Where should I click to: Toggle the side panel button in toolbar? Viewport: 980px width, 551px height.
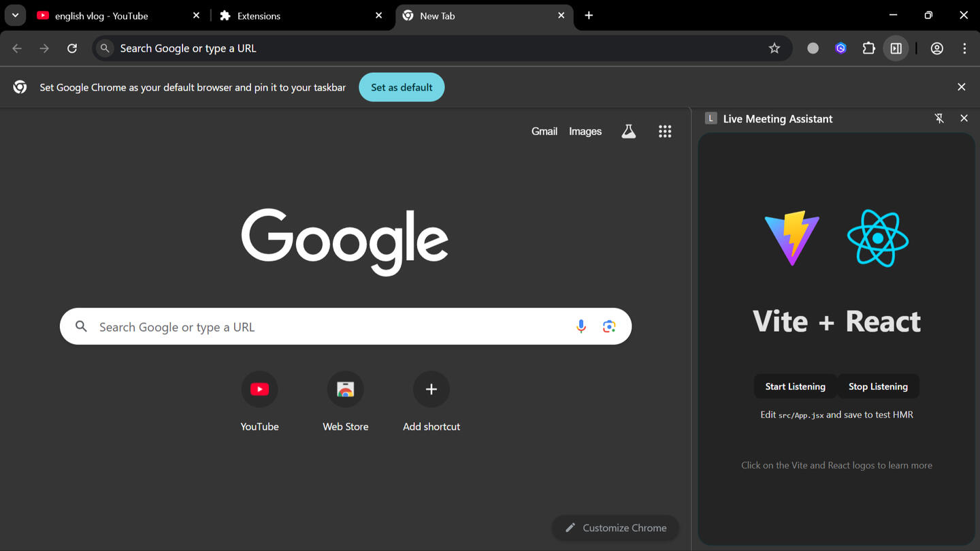click(x=896, y=48)
